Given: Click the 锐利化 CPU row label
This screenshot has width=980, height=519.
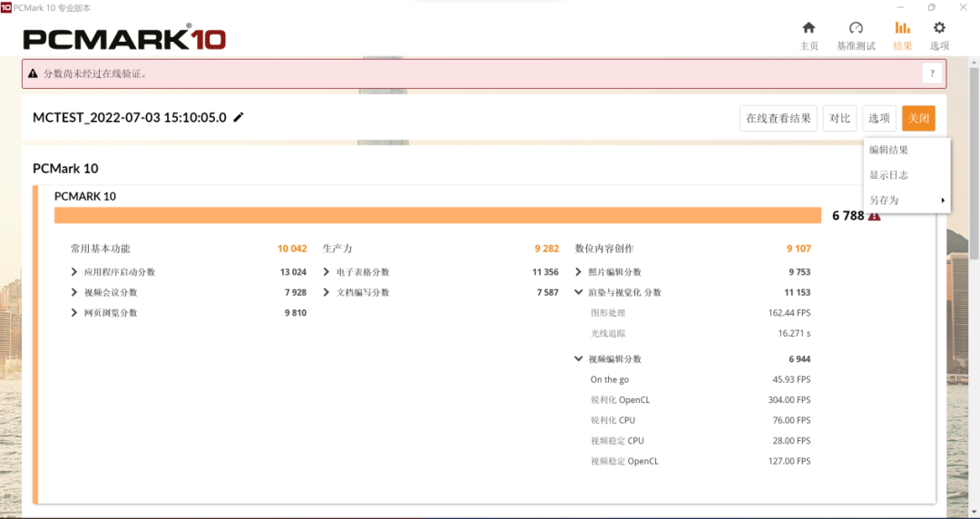Looking at the screenshot, I should 612,420.
